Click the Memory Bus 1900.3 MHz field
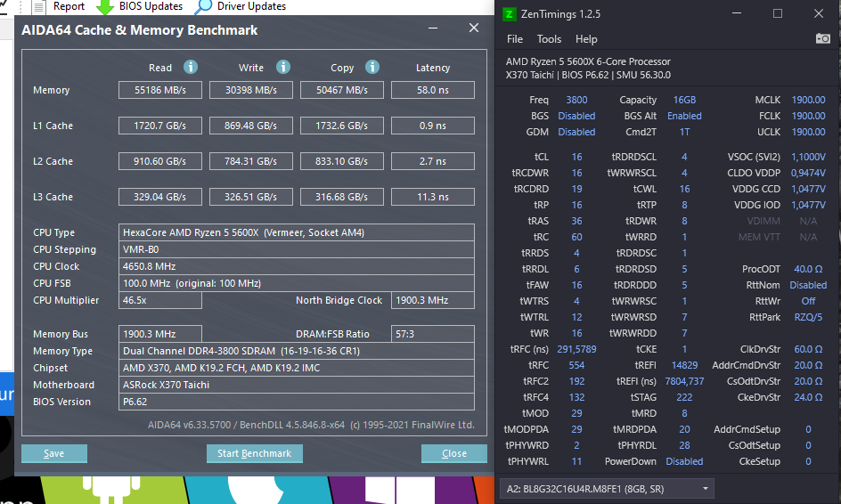841x504 pixels. coord(160,334)
